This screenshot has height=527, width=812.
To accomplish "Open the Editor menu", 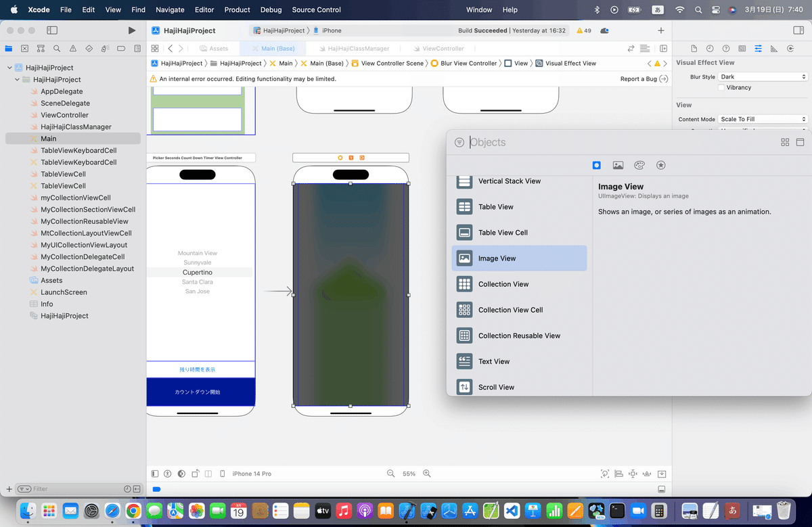I will tap(204, 10).
